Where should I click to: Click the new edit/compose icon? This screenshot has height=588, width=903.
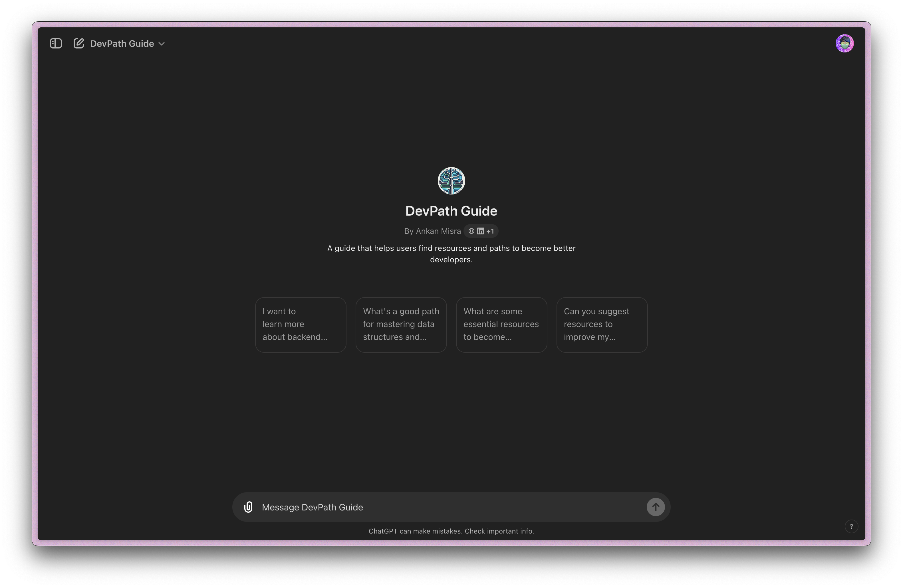(x=78, y=43)
